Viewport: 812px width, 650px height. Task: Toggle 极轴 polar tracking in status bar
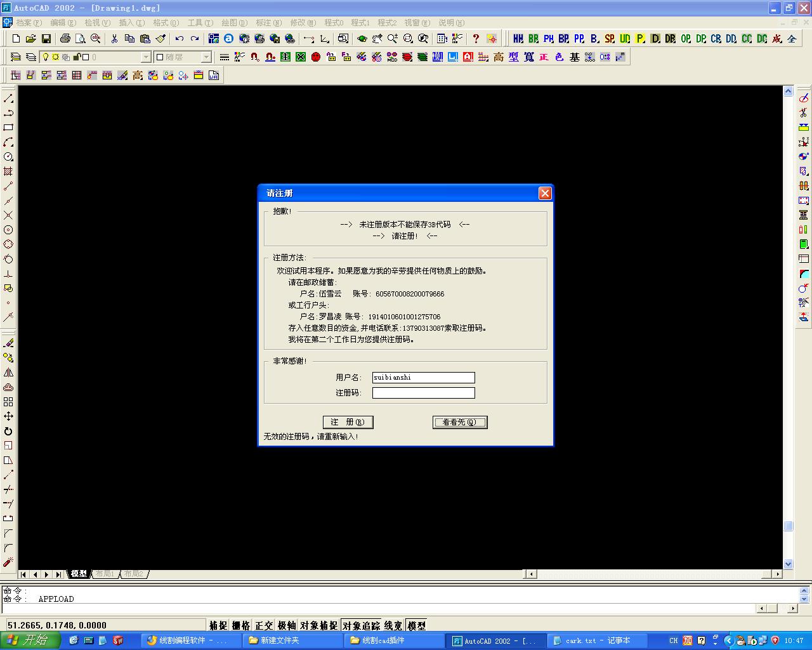pyautogui.click(x=287, y=626)
